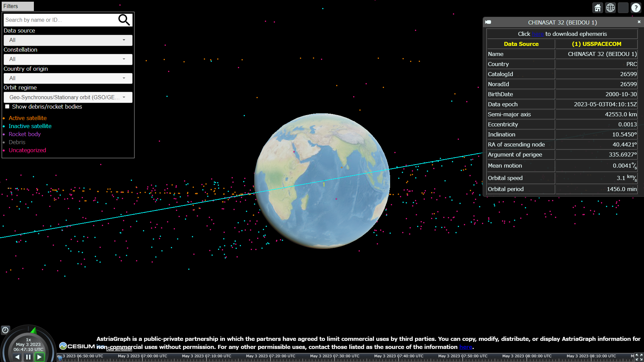
Task: Click the green speed pointer on animation dial
Action: pos(34,331)
